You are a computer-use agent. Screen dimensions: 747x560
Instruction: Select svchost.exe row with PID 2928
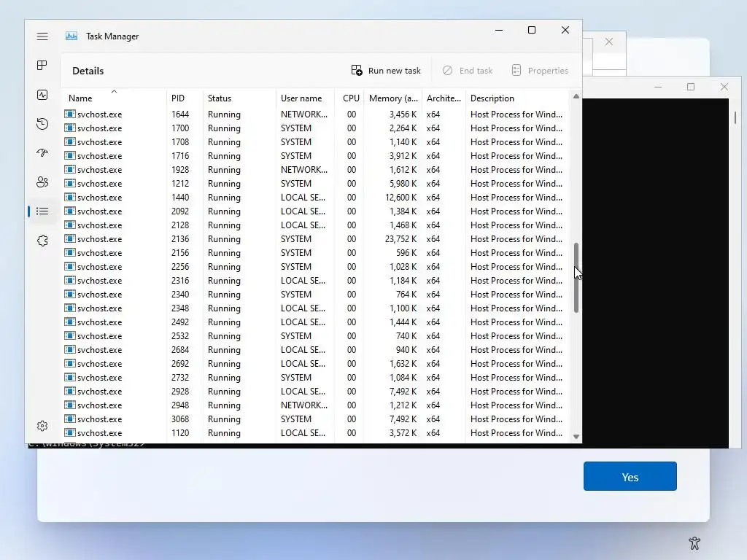315,391
